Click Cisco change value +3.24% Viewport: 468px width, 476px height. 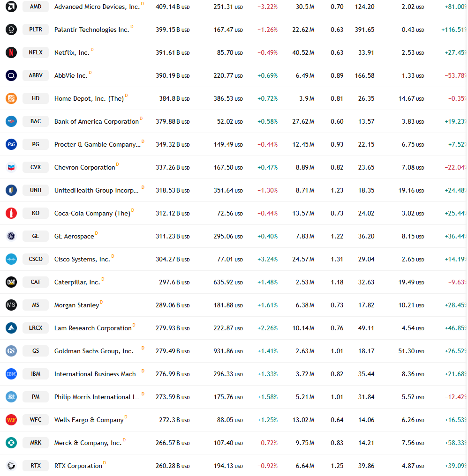[x=267, y=259]
